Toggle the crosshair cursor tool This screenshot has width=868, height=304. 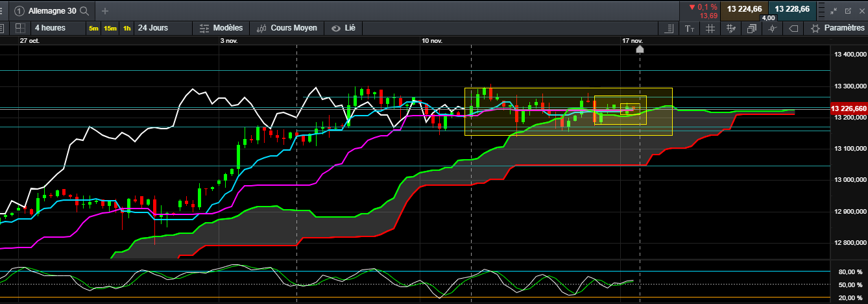772,29
